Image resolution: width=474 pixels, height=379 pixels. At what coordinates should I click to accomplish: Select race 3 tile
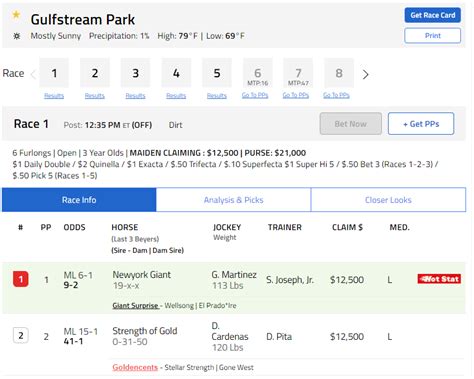[x=135, y=73]
